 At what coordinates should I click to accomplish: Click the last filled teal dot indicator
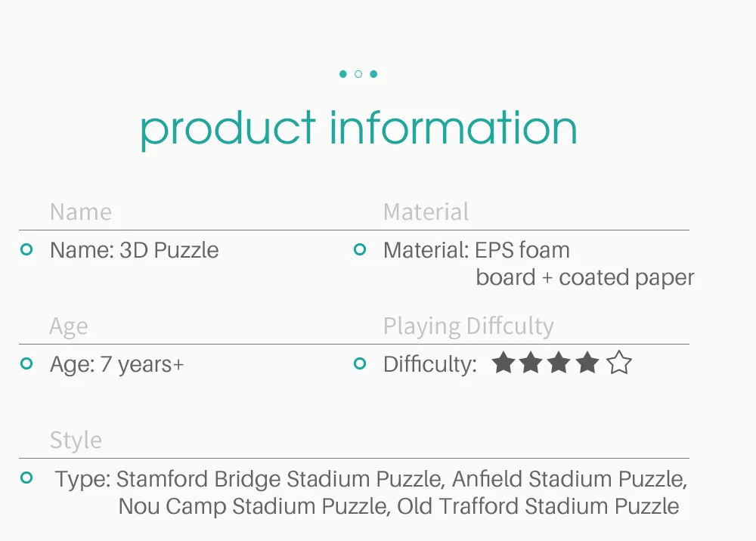click(373, 74)
